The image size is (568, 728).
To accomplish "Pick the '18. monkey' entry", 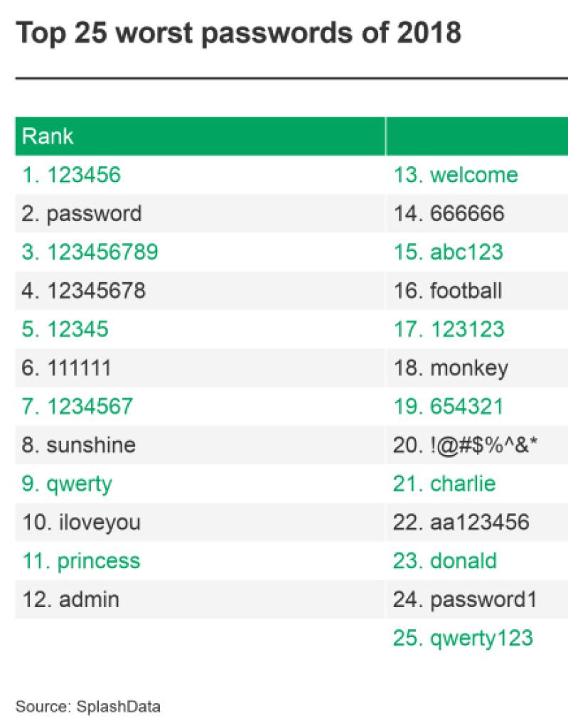I will [x=451, y=368].
